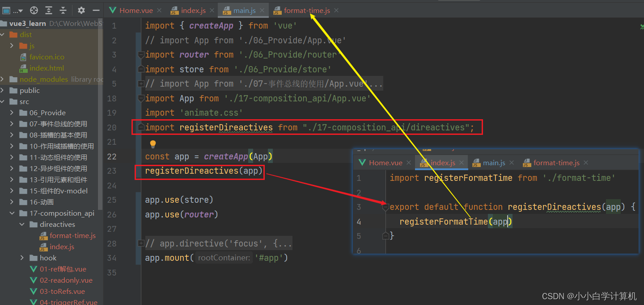Click registerFormatTime(app) in inset editor
644x305 pixels.
(456, 222)
